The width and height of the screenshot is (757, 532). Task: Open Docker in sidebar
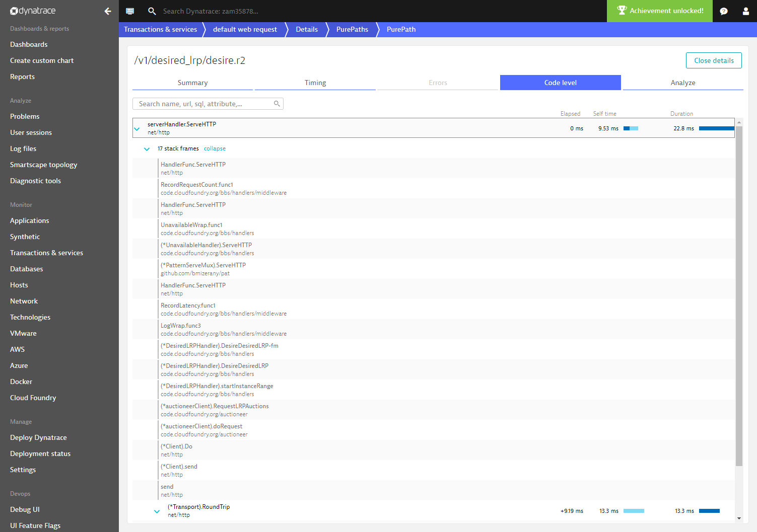click(21, 382)
